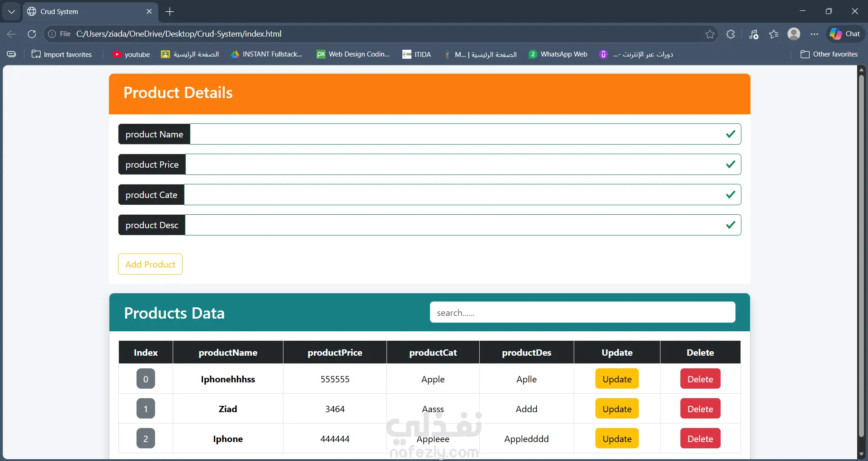Open the favorites list icon
This screenshot has height=461, width=868.
(774, 34)
